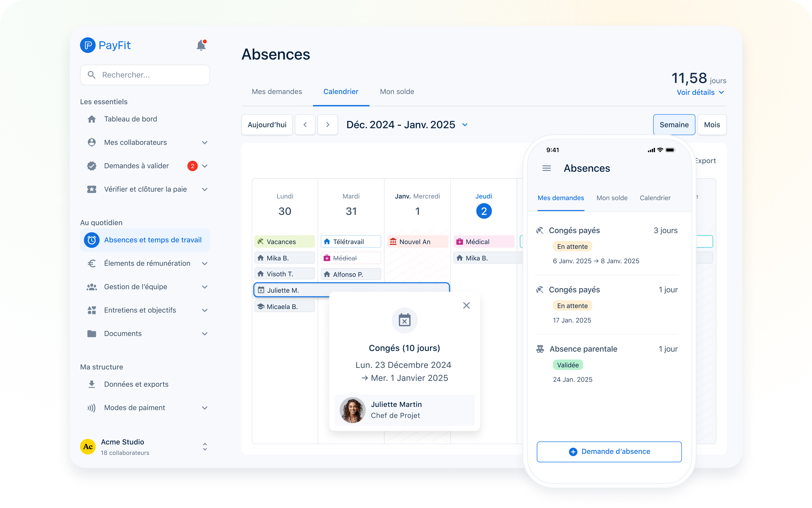
Task: Click the Tableau de bord home icon
Action: 92,119
